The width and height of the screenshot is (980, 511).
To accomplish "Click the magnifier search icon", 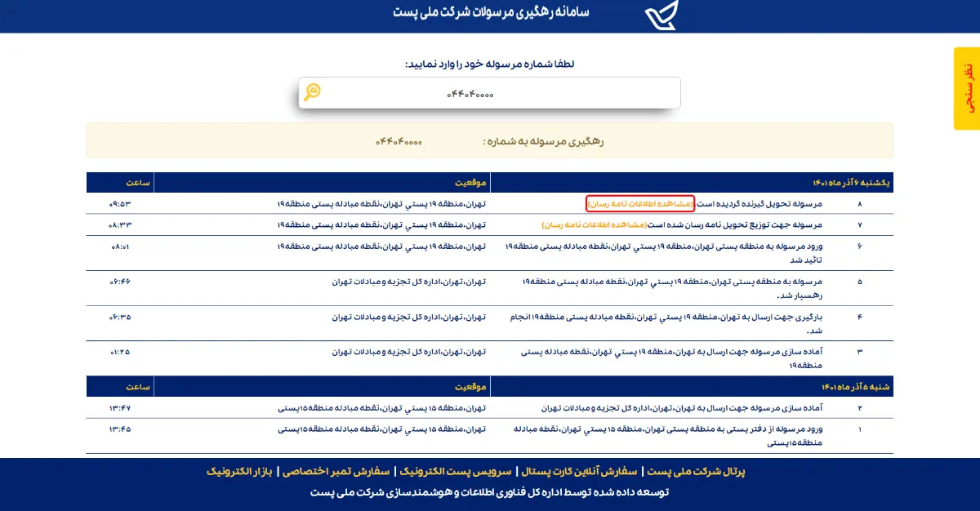I will pyautogui.click(x=312, y=92).
